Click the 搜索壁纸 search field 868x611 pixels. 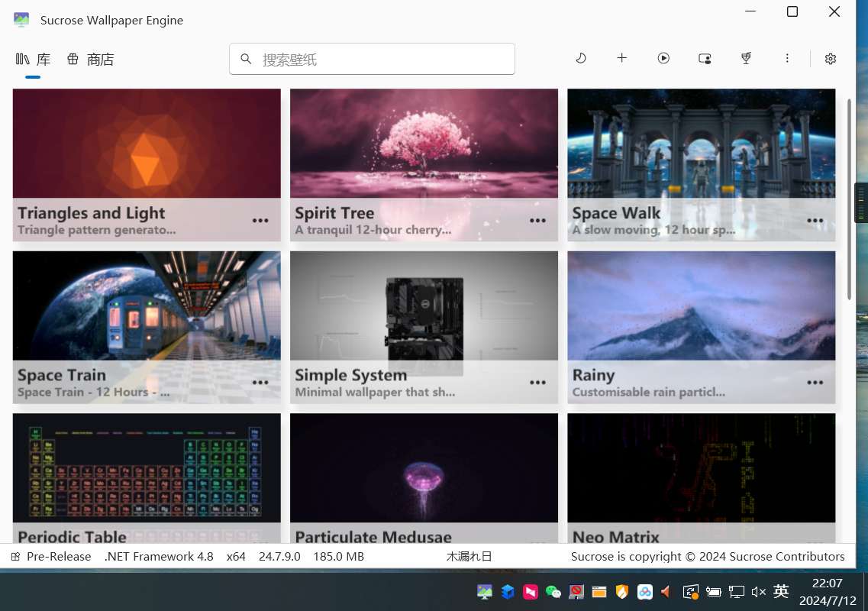pos(372,59)
